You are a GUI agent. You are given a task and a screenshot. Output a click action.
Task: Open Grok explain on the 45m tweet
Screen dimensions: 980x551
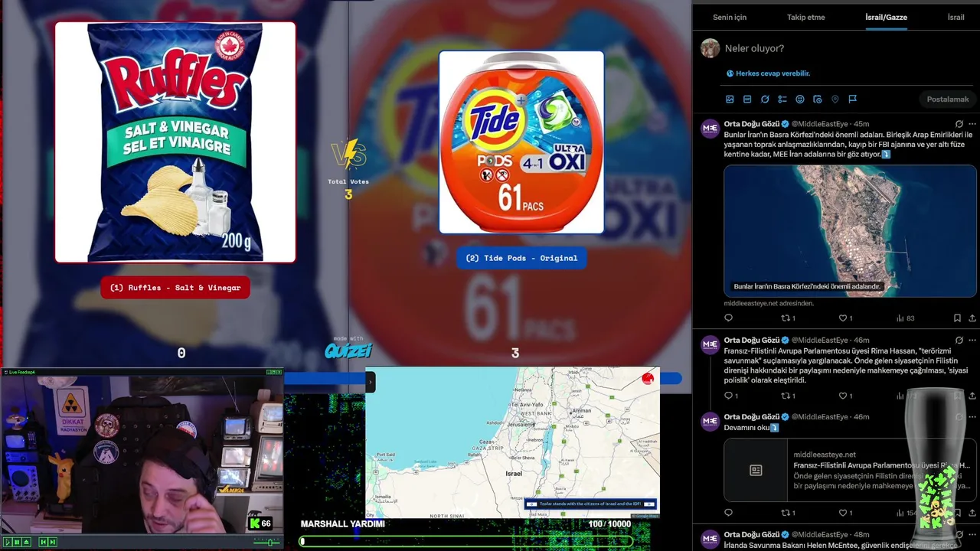(959, 124)
